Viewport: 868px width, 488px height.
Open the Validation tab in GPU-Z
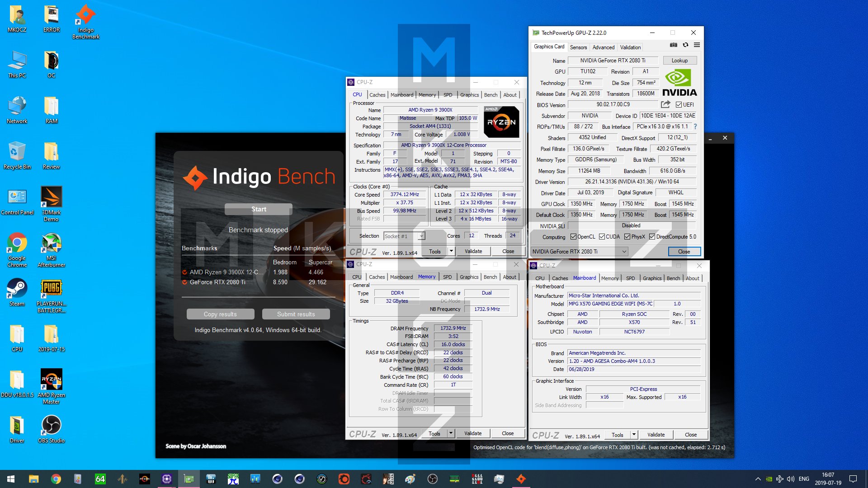click(630, 47)
